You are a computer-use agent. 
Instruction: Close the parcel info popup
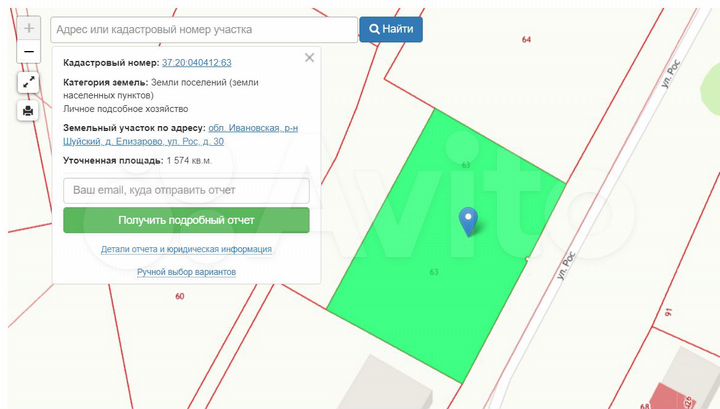click(x=309, y=58)
